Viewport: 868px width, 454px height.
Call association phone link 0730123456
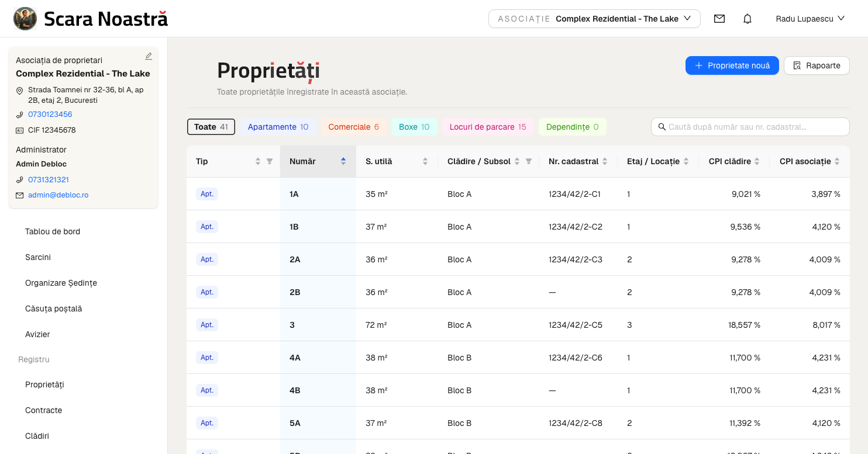[x=50, y=115]
